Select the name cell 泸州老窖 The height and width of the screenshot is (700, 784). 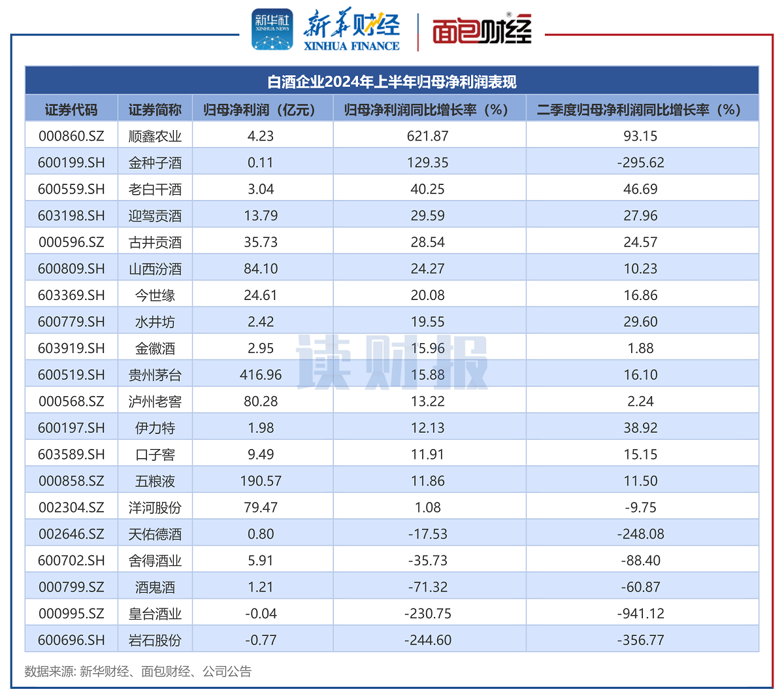[x=155, y=401]
